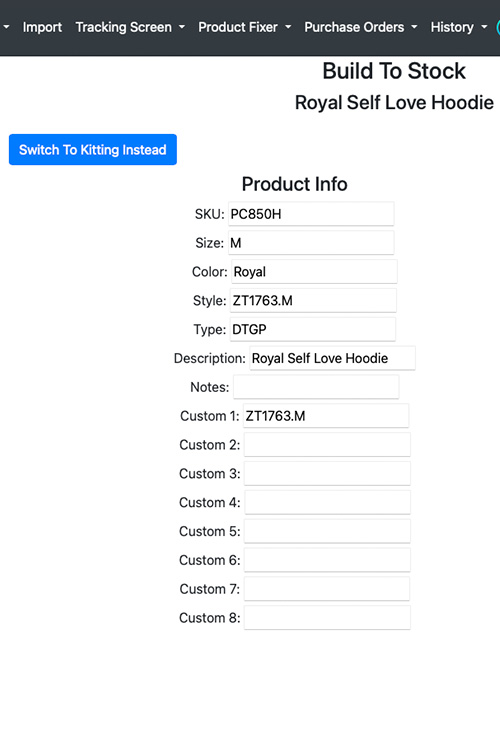Screen dimensions: 500x750
Task: Click the empty Notes field
Action: tap(316, 387)
